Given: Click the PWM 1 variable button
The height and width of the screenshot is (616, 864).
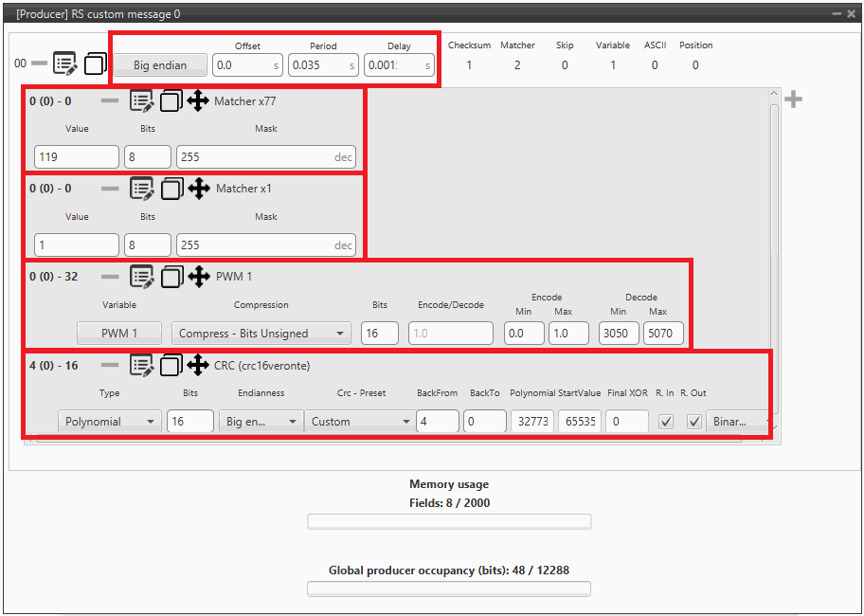Looking at the screenshot, I should click(x=119, y=334).
